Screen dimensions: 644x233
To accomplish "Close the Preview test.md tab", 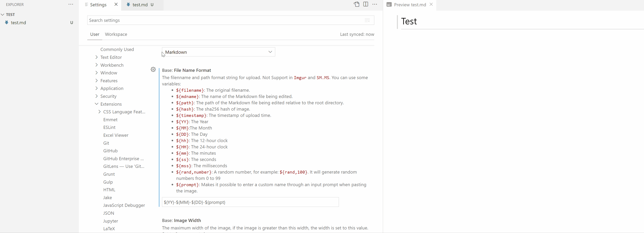I will click(x=431, y=4).
